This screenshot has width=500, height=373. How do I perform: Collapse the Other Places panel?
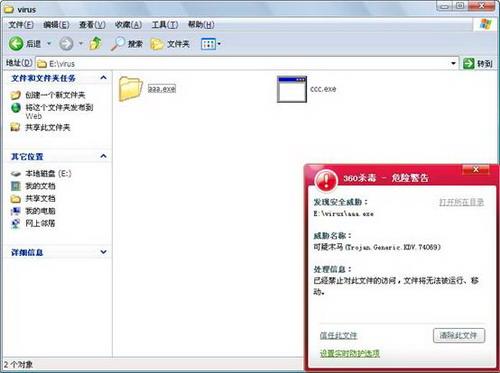[103, 156]
